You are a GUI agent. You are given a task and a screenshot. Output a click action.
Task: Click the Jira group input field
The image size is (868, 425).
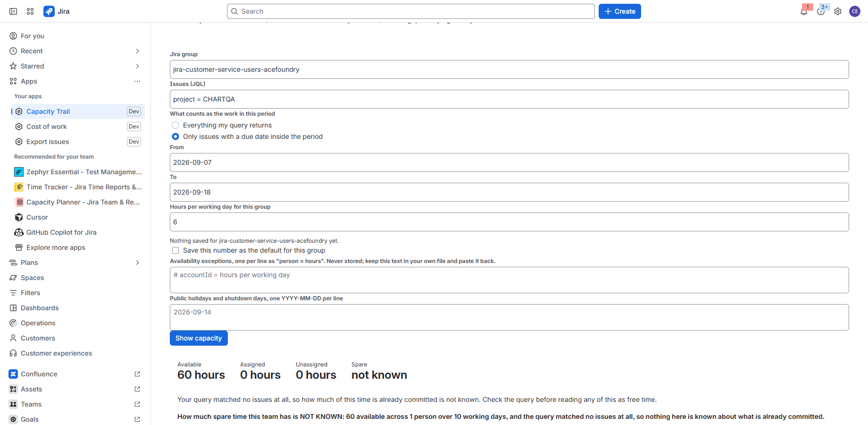(509, 69)
